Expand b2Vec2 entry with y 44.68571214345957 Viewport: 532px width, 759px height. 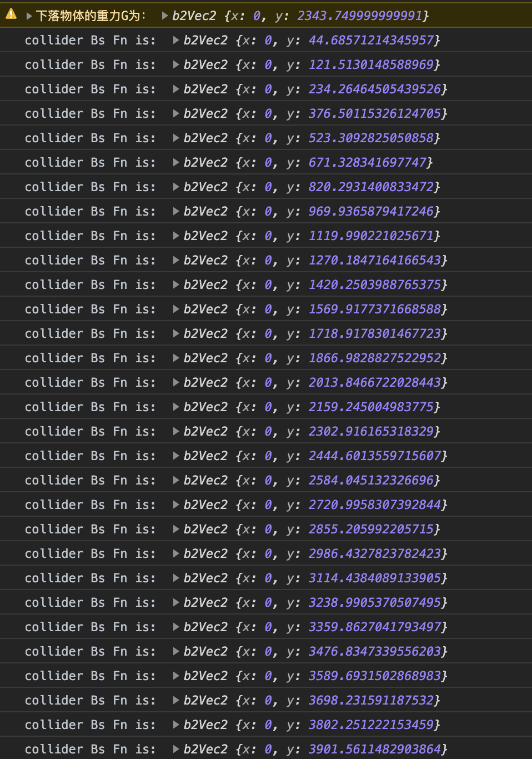click(176, 40)
